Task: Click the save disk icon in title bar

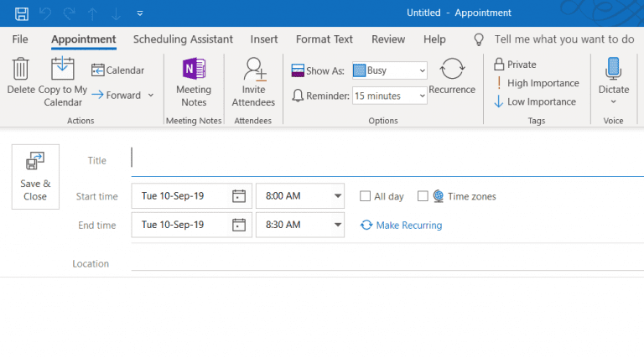Action: pos(21,13)
